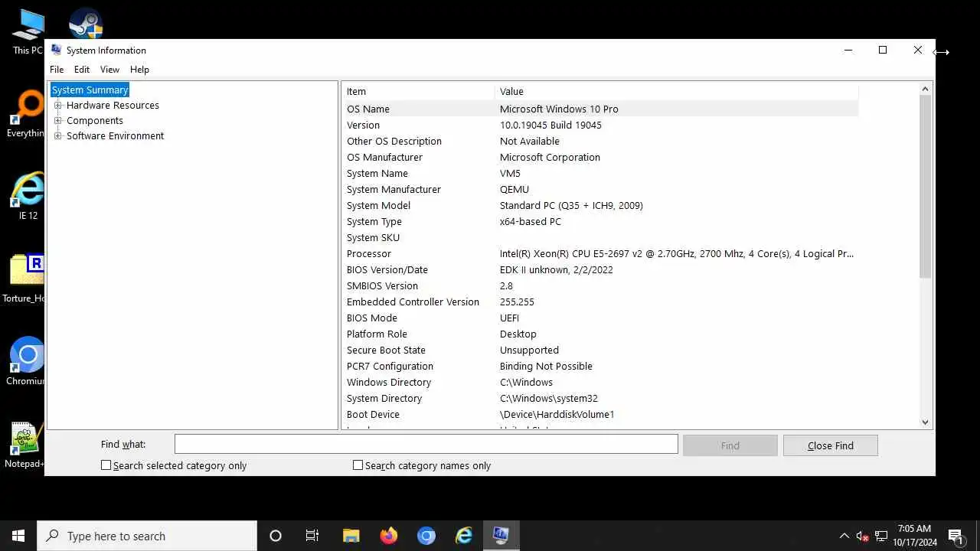Launch Internet Explorer from the taskbar

pyautogui.click(x=464, y=536)
